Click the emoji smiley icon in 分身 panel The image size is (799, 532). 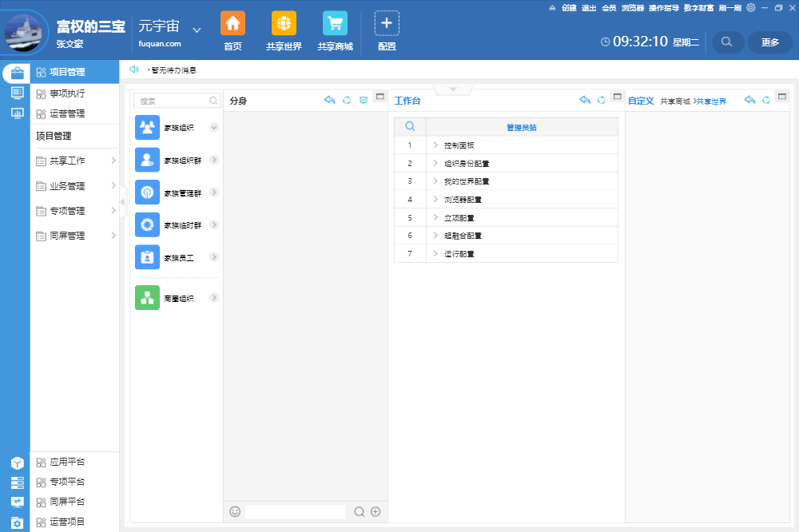(x=235, y=511)
